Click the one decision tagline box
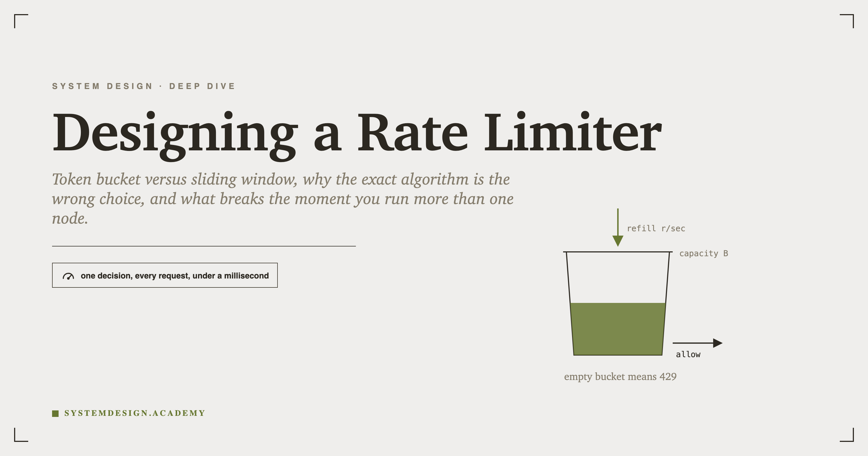 (165, 275)
